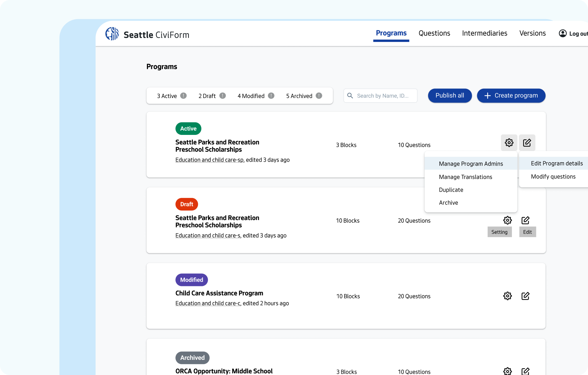
Task: Click the info icon next to 5 Archived
Action: click(318, 96)
